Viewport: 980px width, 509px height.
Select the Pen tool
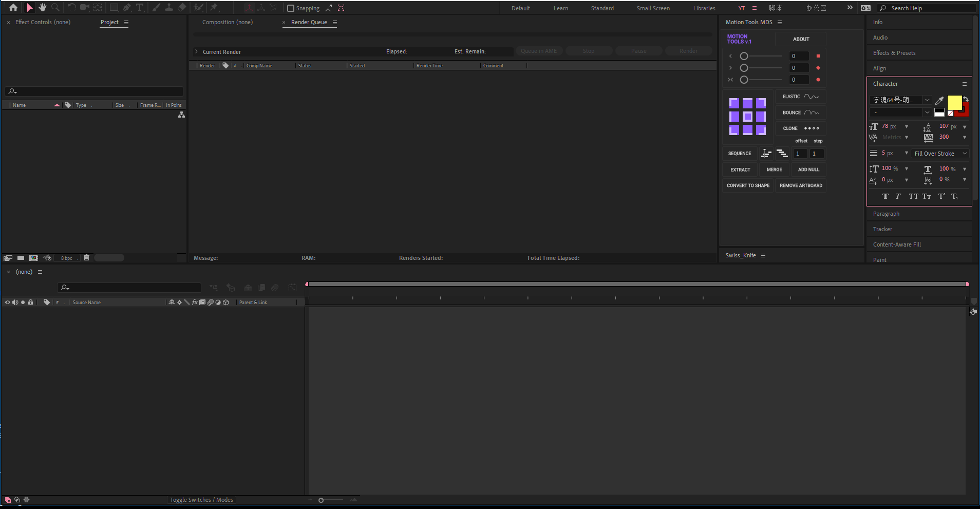coord(127,8)
